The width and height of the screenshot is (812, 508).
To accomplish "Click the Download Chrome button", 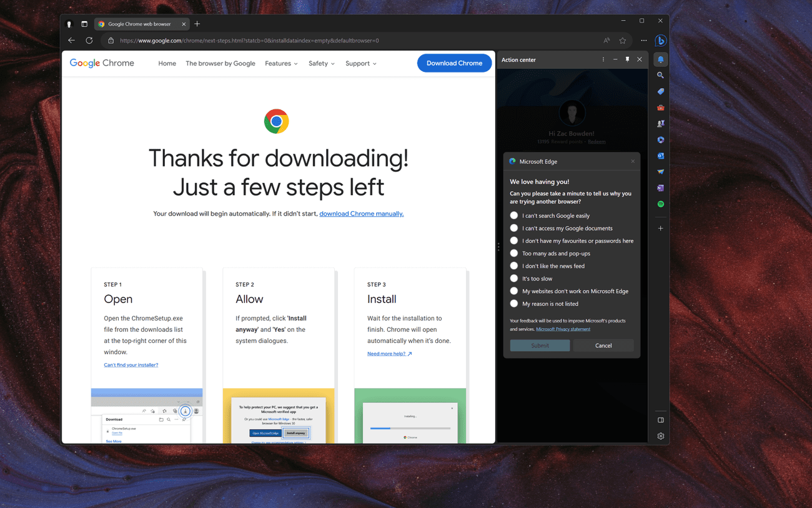I will [x=454, y=63].
